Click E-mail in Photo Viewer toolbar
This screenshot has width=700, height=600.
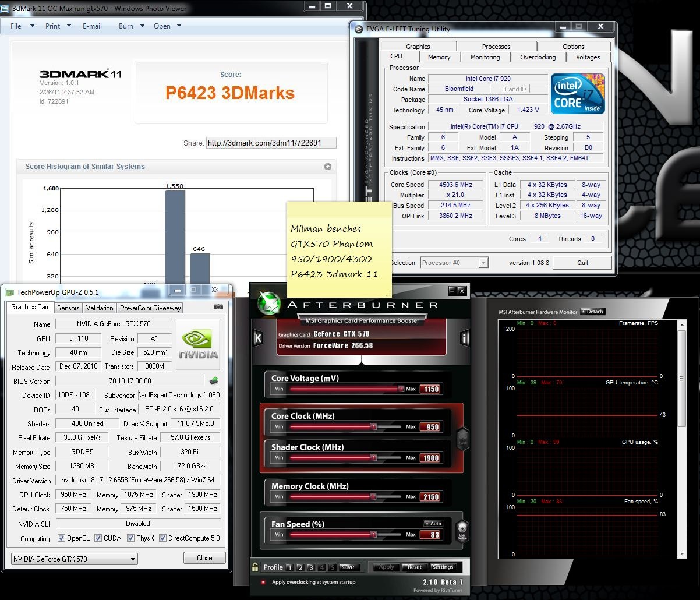pyautogui.click(x=92, y=26)
